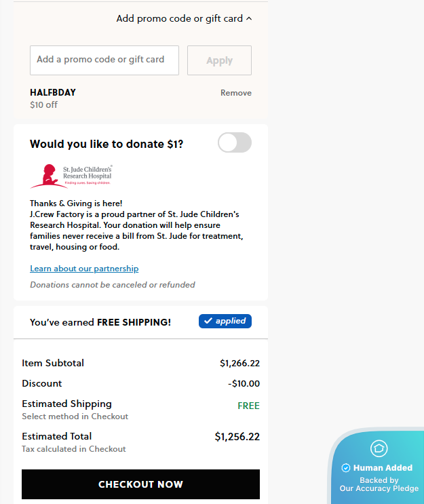
Task: Click the house icon on accuracy badge
Action: pos(379,448)
